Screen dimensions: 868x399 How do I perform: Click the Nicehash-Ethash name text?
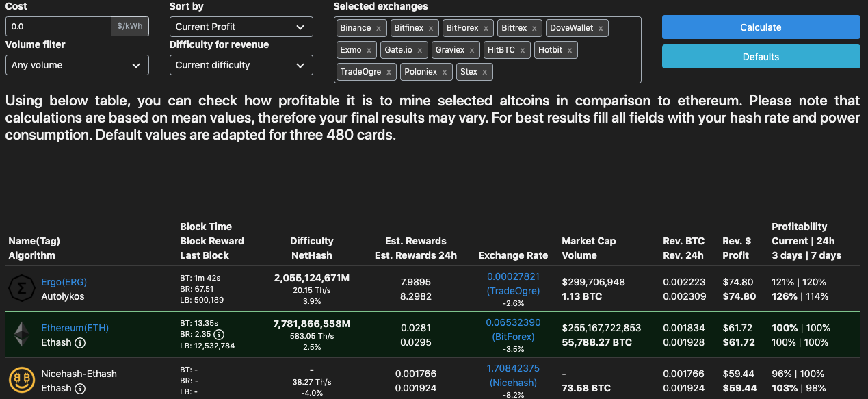pyautogui.click(x=79, y=374)
